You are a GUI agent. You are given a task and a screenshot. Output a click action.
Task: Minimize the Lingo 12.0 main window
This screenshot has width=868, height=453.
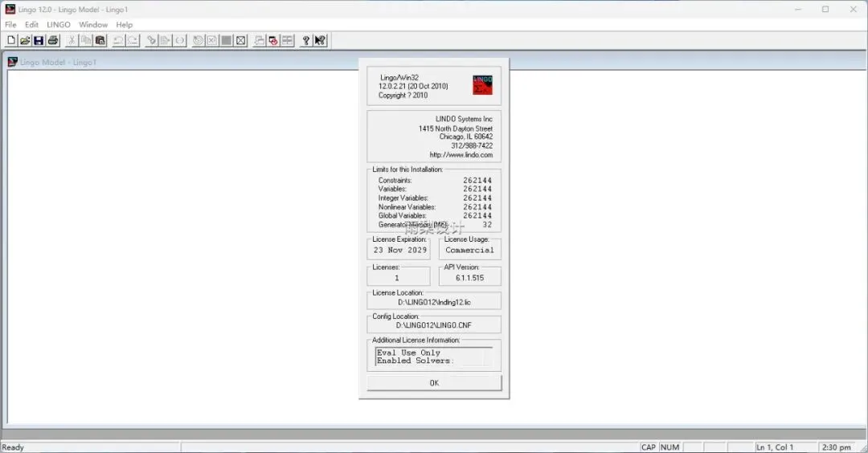pos(798,9)
